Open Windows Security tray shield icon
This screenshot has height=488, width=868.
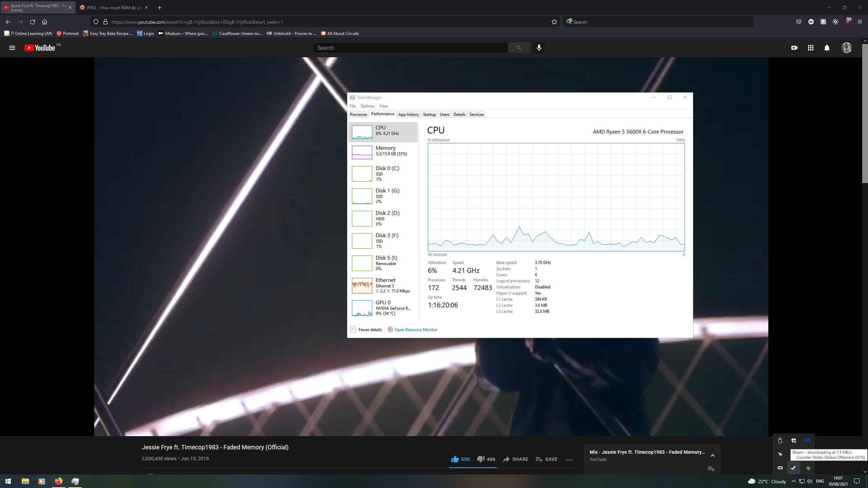coord(793,440)
